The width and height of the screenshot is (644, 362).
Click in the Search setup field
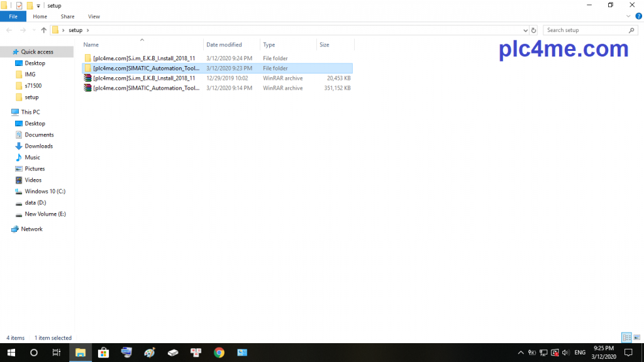(x=585, y=30)
